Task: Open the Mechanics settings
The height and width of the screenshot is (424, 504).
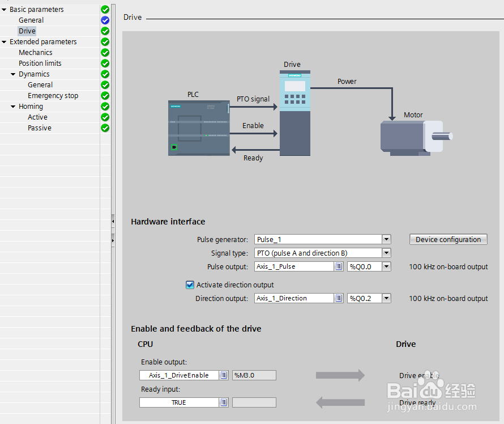Action: click(35, 53)
